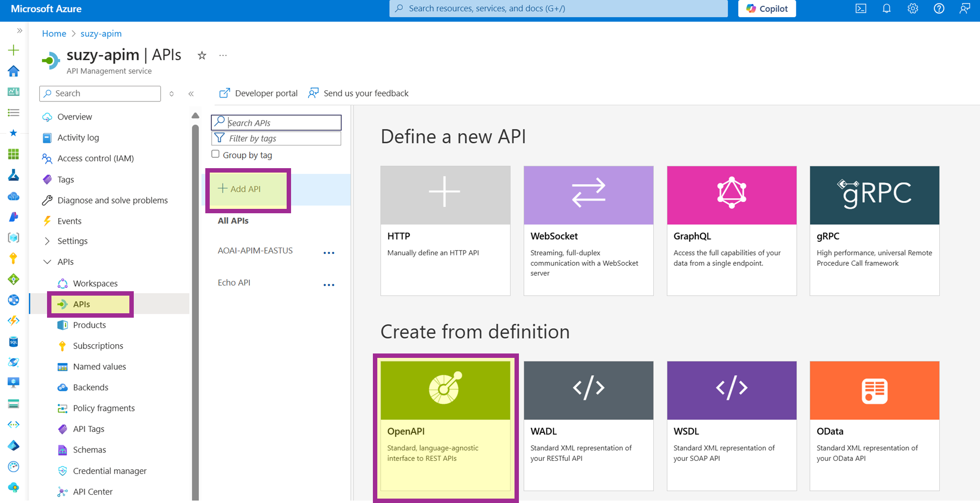Open the Echo API ellipsis menu
The height and width of the screenshot is (503, 980).
pos(329,285)
